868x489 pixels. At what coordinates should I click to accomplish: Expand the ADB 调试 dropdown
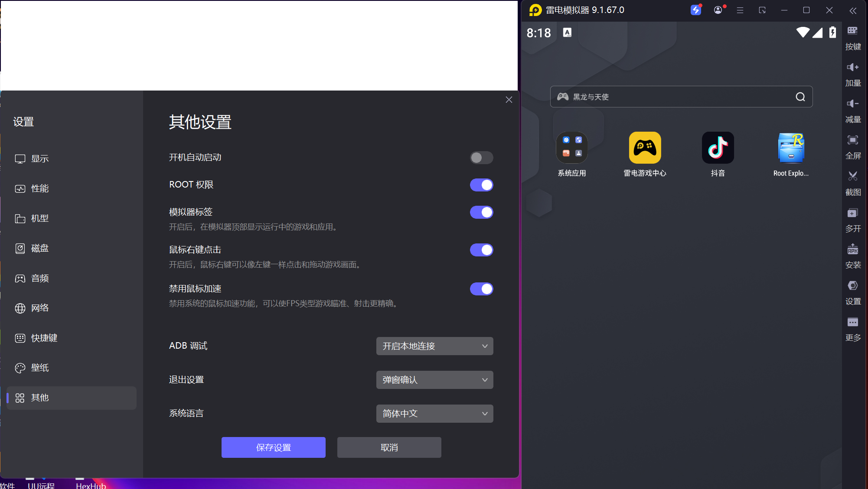434,346
